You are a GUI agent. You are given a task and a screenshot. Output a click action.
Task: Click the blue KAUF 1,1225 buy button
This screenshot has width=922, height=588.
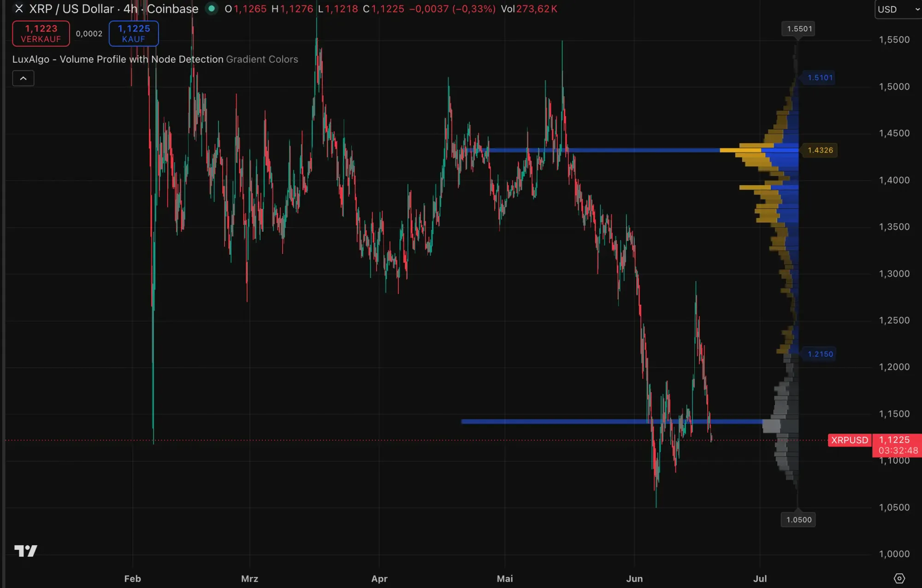point(134,34)
